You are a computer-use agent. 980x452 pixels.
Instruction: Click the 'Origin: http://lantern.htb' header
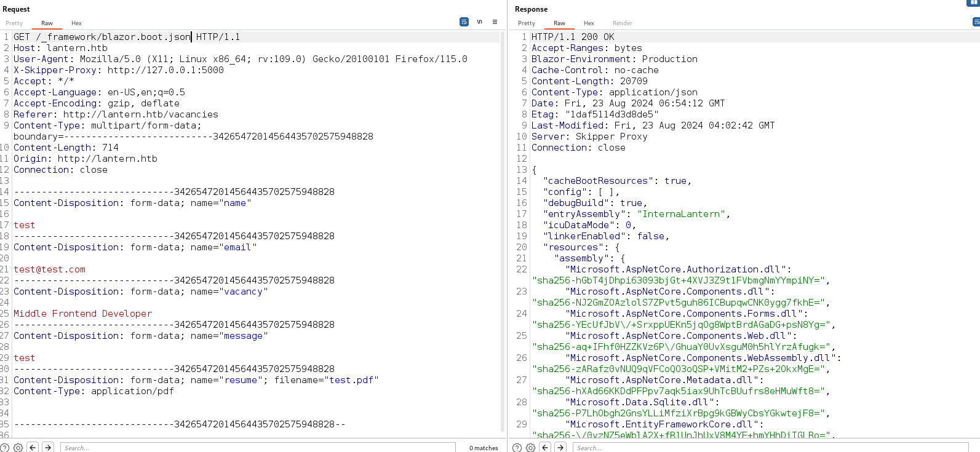coord(86,159)
